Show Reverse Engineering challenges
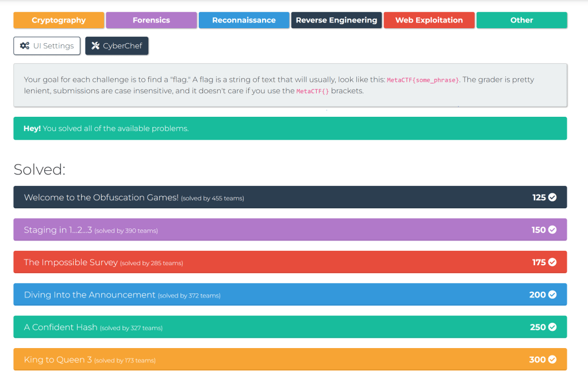 pyautogui.click(x=336, y=20)
